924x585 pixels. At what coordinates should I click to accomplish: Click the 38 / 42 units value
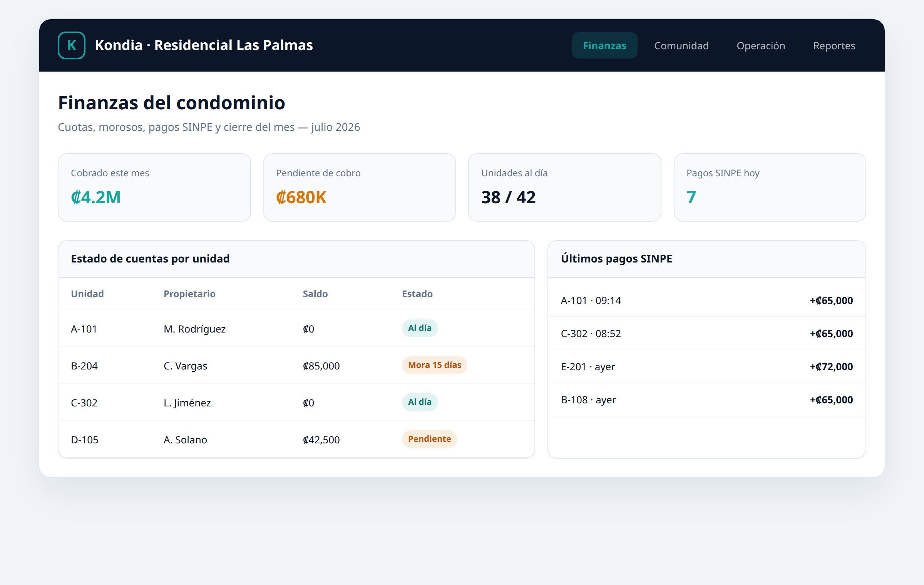[x=508, y=197]
